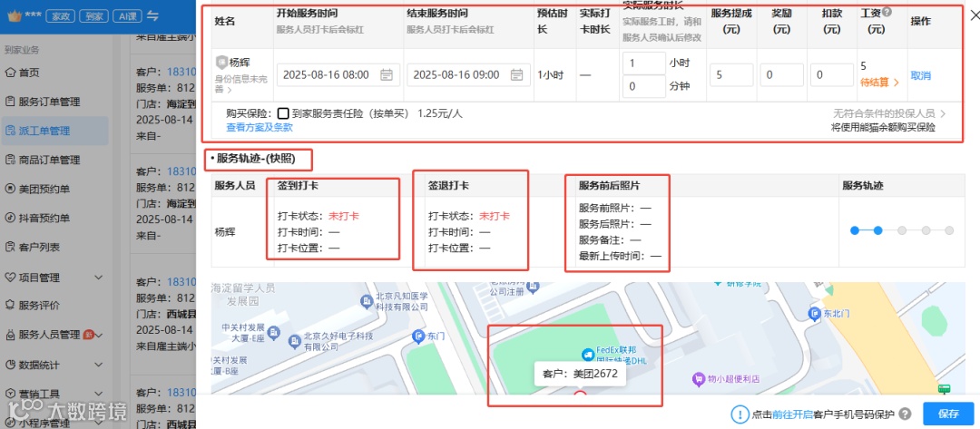
Task: Click the 保存 save button
Action: (947, 414)
